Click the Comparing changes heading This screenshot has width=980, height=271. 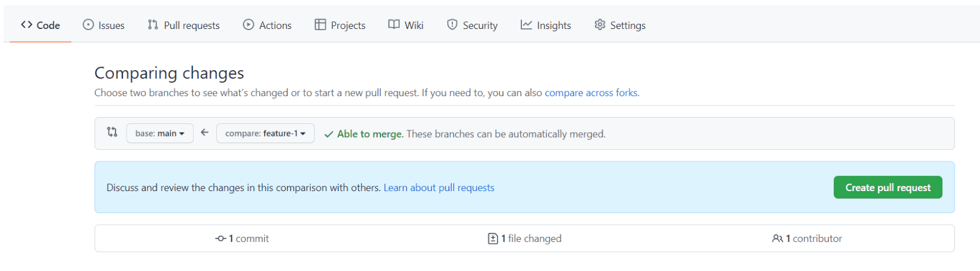coord(169,73)
